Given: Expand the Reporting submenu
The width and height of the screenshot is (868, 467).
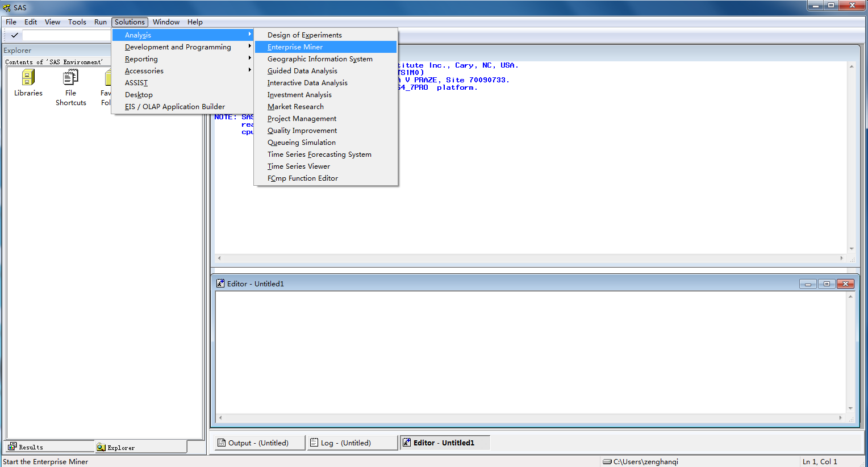Looking at the screenshot, I should (183, 59).
